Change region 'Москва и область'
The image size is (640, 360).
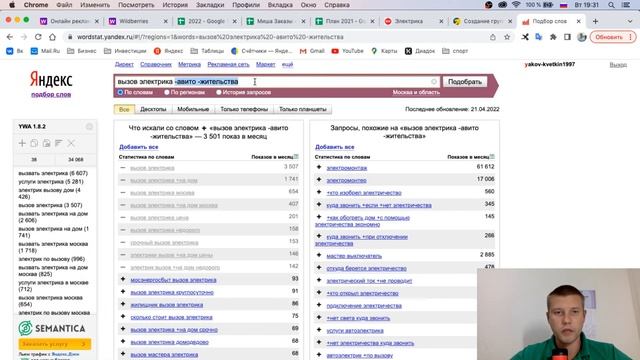pyautogui.click(x=416, y=92)
